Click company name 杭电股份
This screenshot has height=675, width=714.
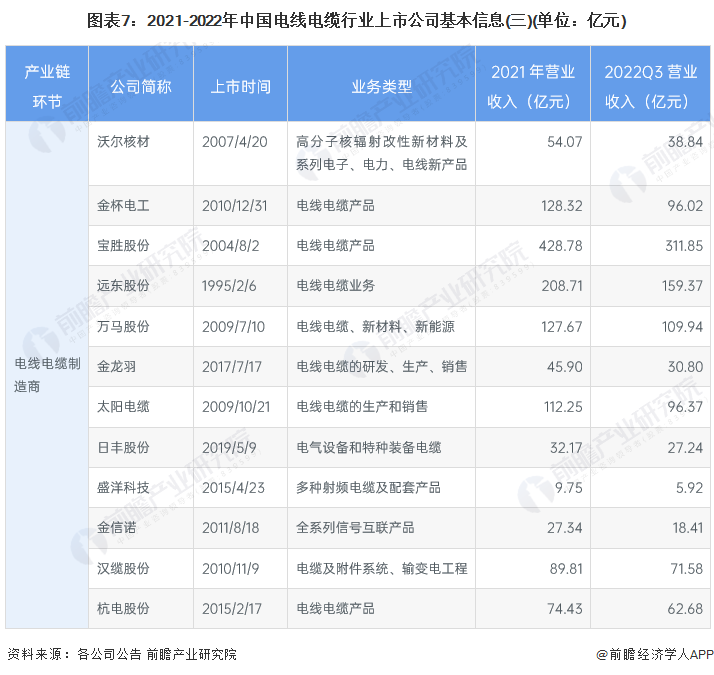pyautogui.click(x=123, y=608)
